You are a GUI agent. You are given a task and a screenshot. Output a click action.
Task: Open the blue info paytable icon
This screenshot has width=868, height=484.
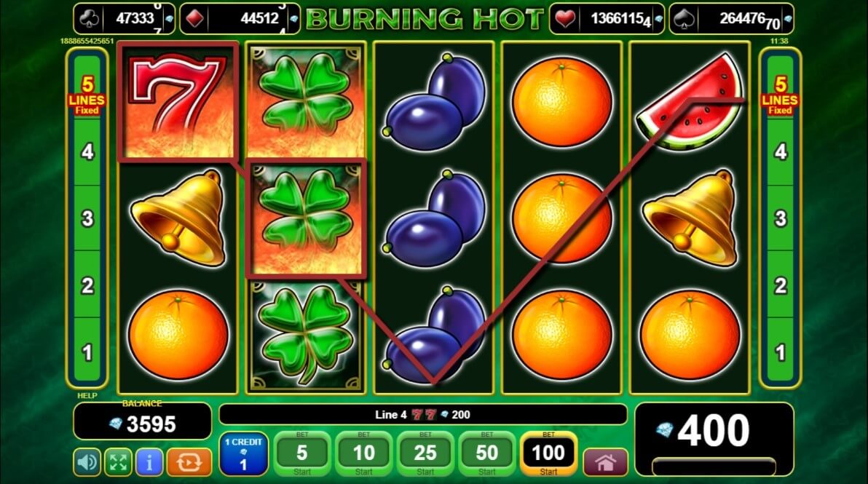[x=149, y=462]
